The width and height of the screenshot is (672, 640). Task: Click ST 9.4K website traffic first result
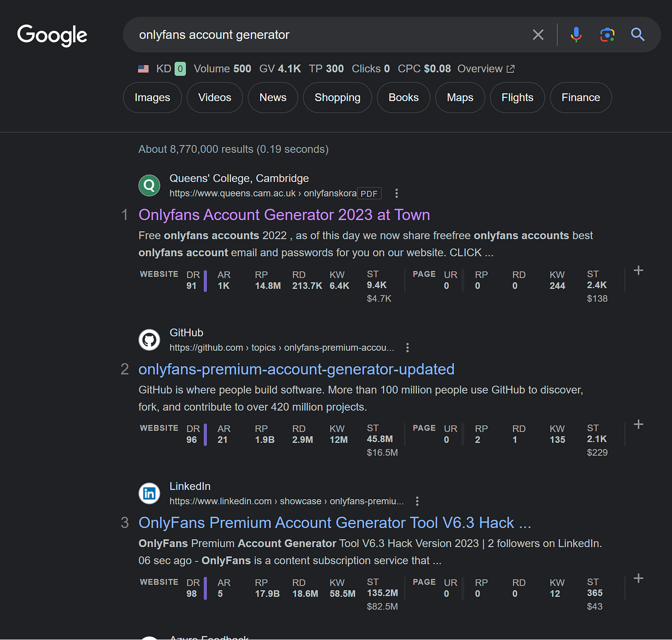[x=377, y=285]
